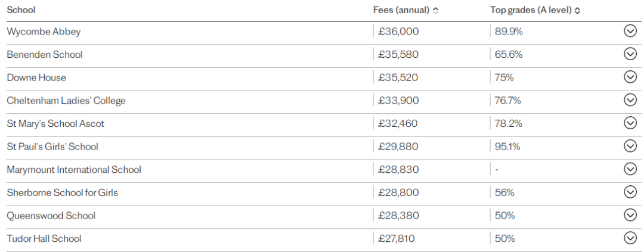Expand the Tudor Hall School row
644x252 pixels.
[x=630, y=238]
